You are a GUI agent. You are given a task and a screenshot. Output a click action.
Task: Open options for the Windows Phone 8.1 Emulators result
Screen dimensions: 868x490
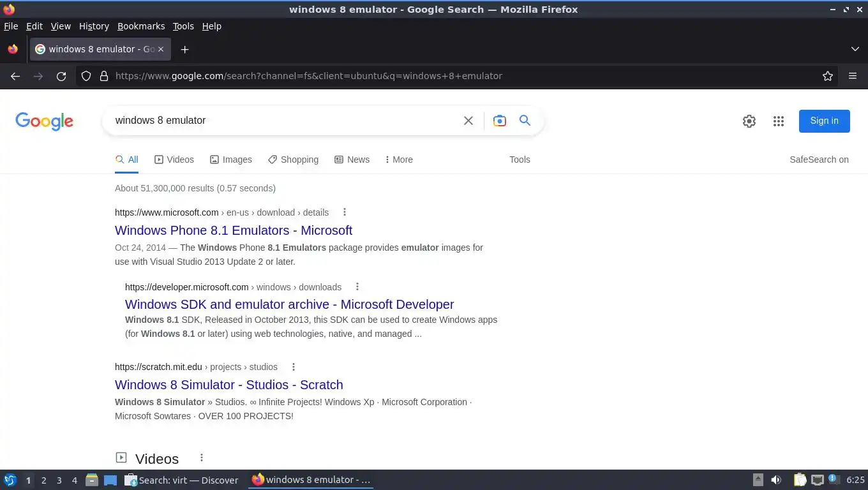click(x=345, y=212)
